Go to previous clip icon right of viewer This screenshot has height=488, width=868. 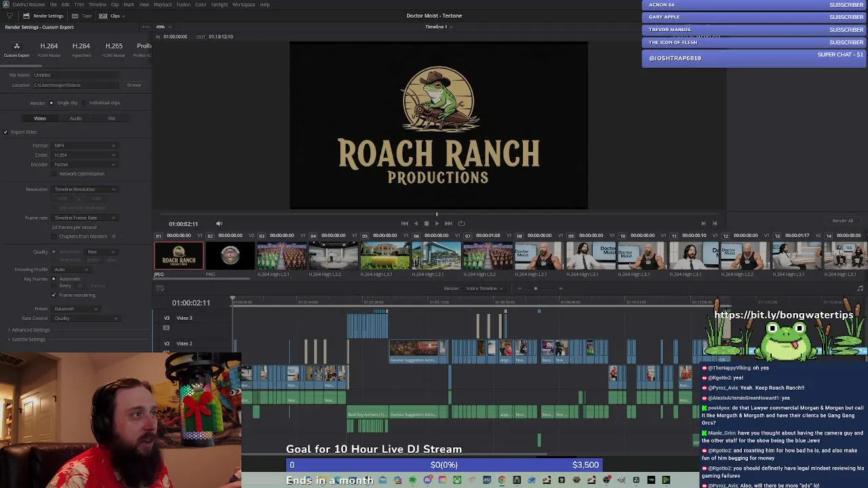714,224
